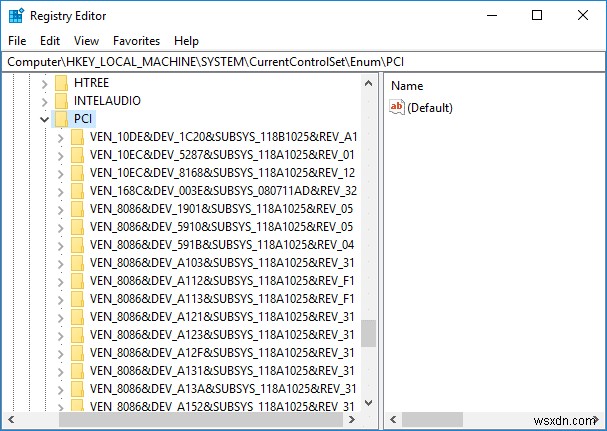Expand the VEN_8086&DEV_A103 key
This screenshot has width=607, height=431.
point(60,264)
